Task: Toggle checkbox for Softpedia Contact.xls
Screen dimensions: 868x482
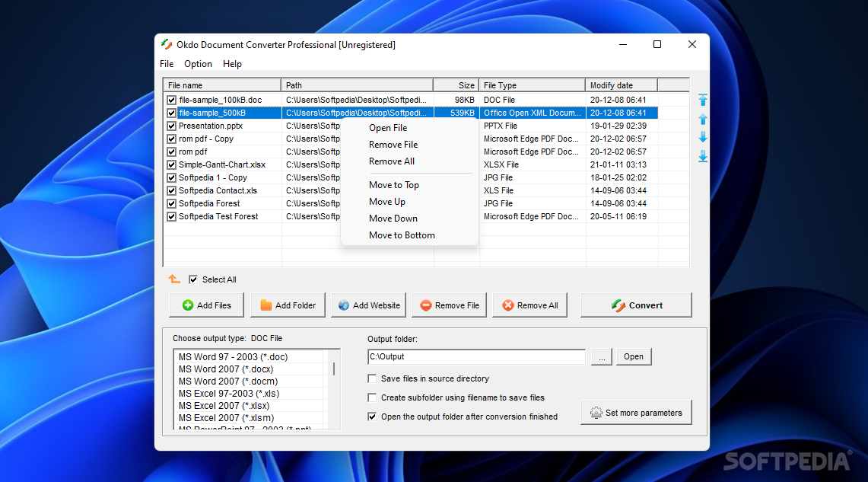Action: coord(172,190)
